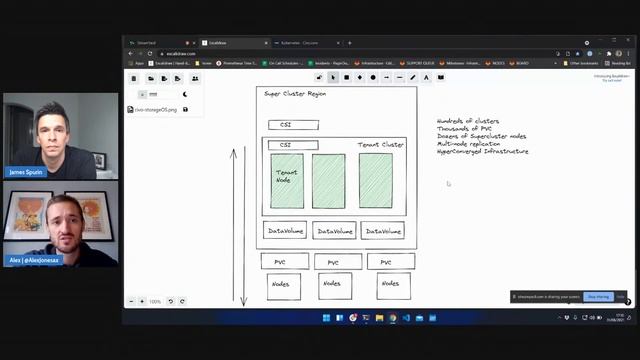Open Visual Studio Code from taskbar
This screenshot has width=640, height=360.
[x=406, y=318]
